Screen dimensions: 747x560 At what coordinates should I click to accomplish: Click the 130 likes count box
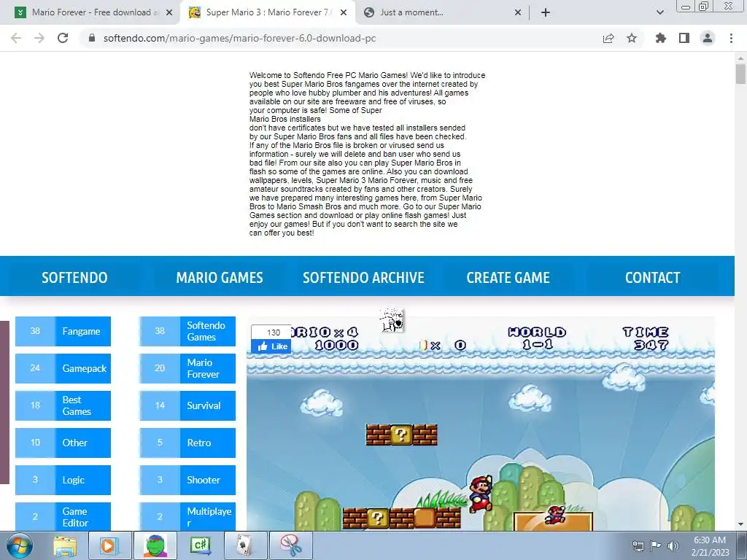pos(273,332)
